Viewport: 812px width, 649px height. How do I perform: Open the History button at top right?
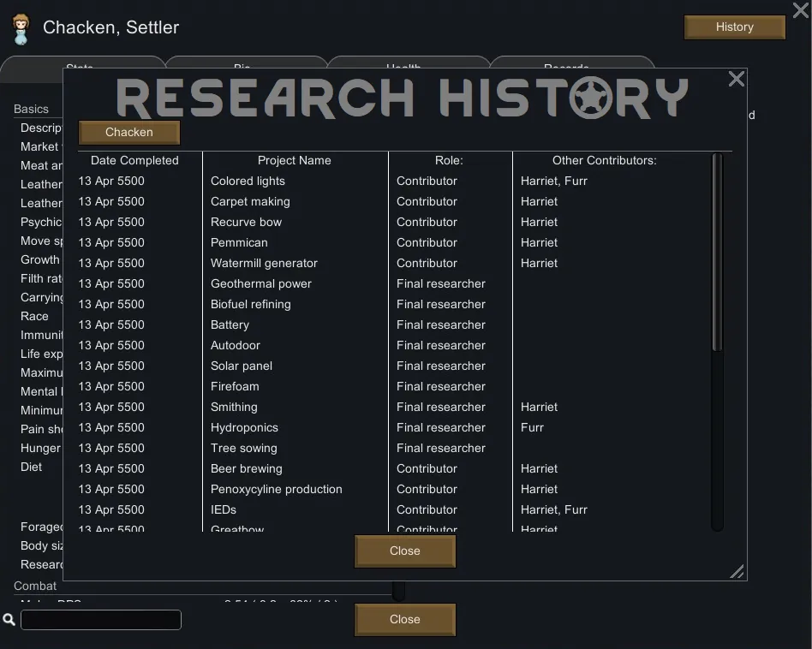(x=734, y=27)
